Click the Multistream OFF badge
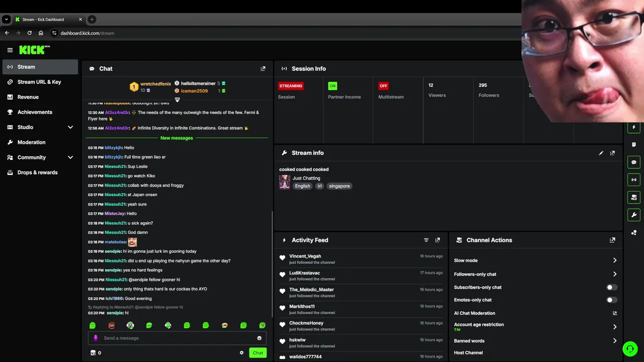The height and width of the screenshot is (362, 644). [383, 86]
